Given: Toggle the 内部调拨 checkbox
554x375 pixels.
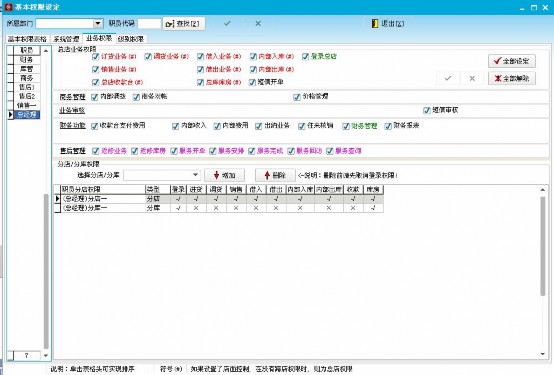Looking at the screenshot, I should point(94,97).
